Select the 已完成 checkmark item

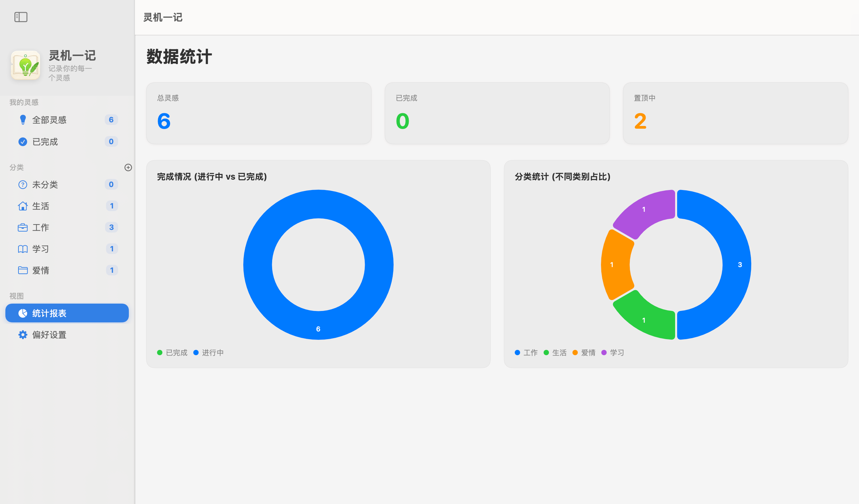(45, 142)
